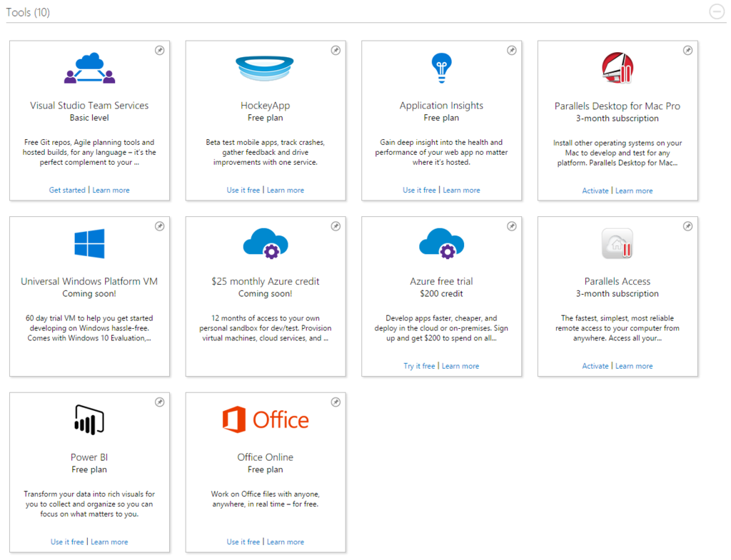The width and height of the screenshot is (731, 560).
Task: Click the Application Insights lightbulb icon
Action: pyautogui.click(x=441, y=68)
